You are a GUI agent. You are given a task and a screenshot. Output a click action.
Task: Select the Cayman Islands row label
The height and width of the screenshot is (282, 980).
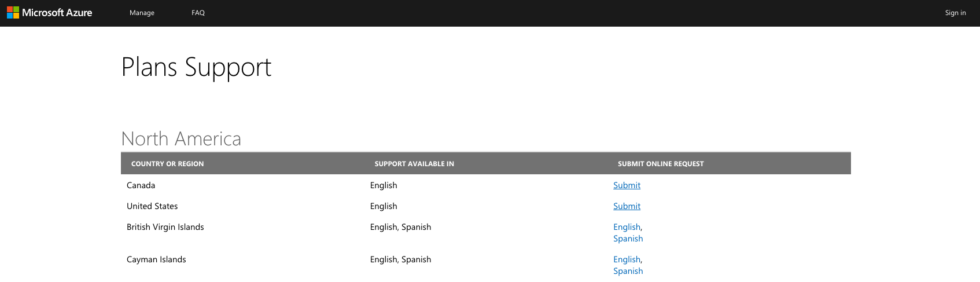(156, 259)
